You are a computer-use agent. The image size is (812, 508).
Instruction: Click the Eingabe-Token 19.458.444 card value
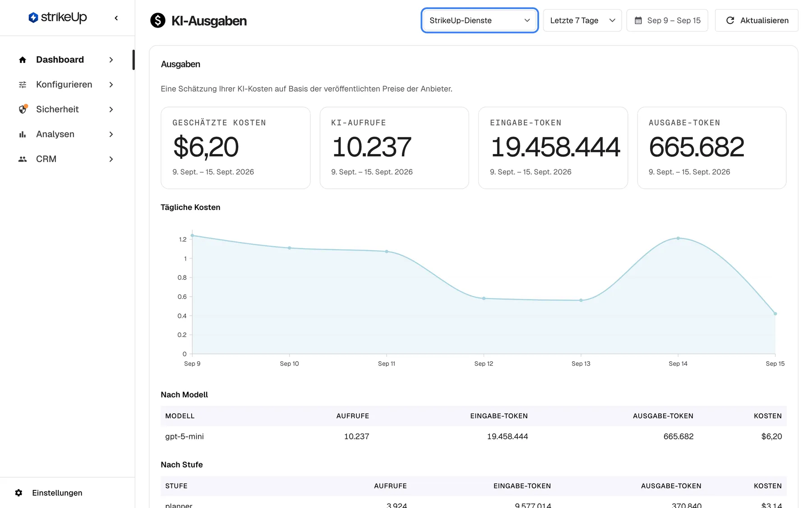555,147
